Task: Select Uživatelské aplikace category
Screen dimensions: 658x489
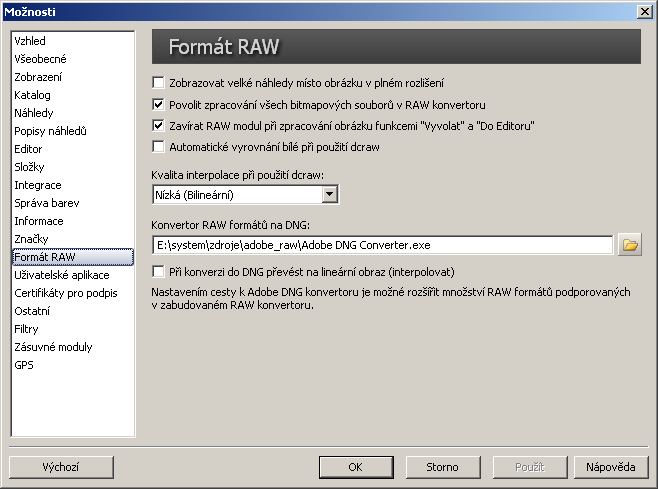Action: 59,275
